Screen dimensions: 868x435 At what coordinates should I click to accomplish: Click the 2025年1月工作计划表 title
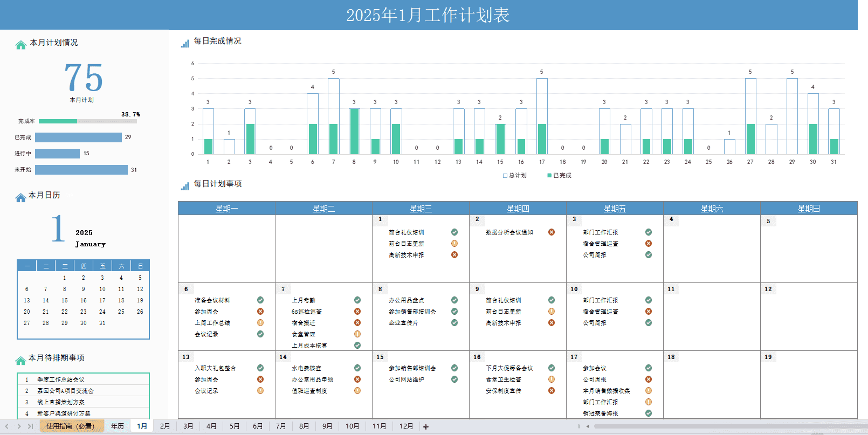428,15
